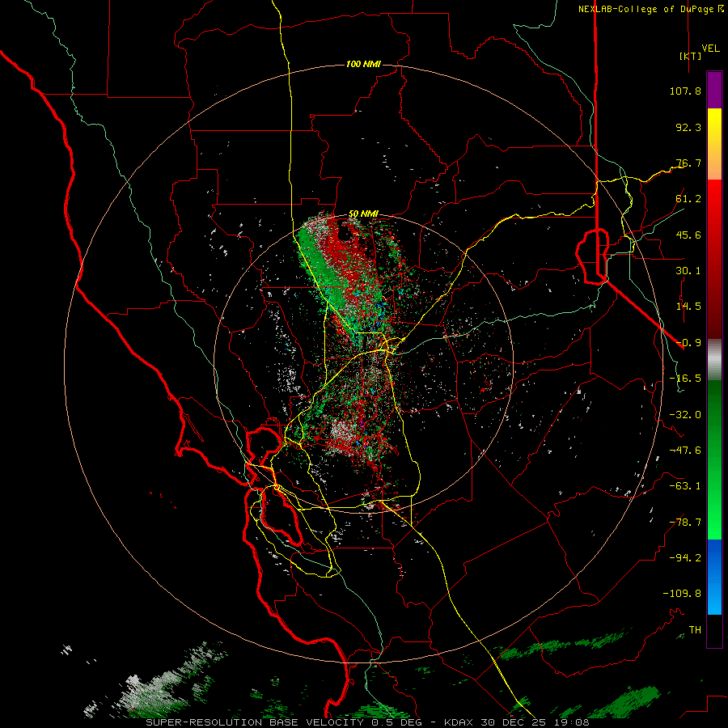The image size is (728, 728).
Task: Select the 45.6 velocity scale value
Action: pos(688,235)
